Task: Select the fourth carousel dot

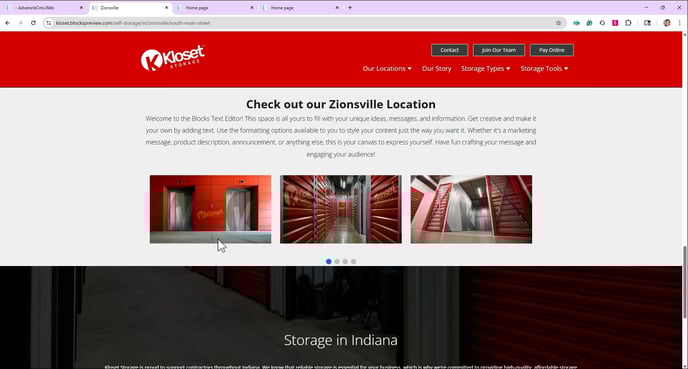Action: tap(354, 262)
